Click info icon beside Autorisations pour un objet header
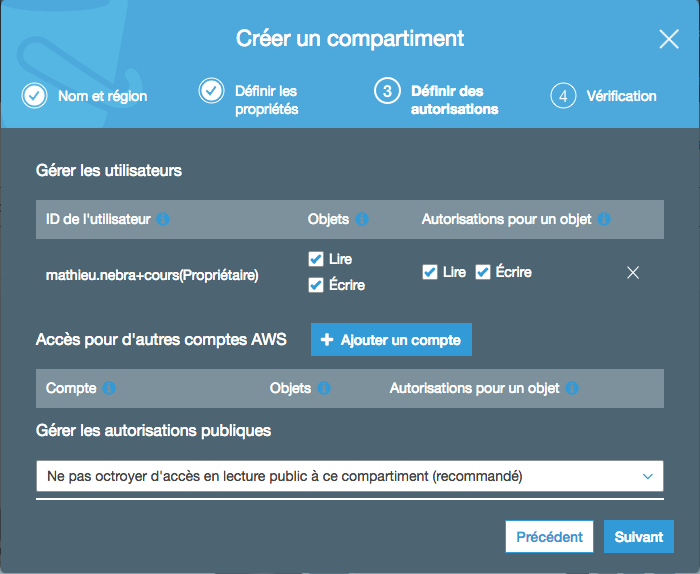This screenshot has height=574, width=700. click(604, 219)
